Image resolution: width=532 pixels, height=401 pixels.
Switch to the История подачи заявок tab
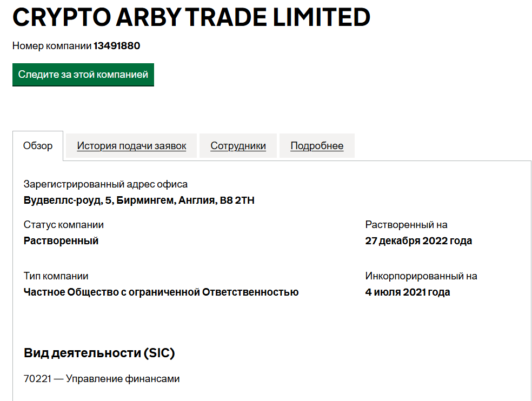click(x=131, y=145)
